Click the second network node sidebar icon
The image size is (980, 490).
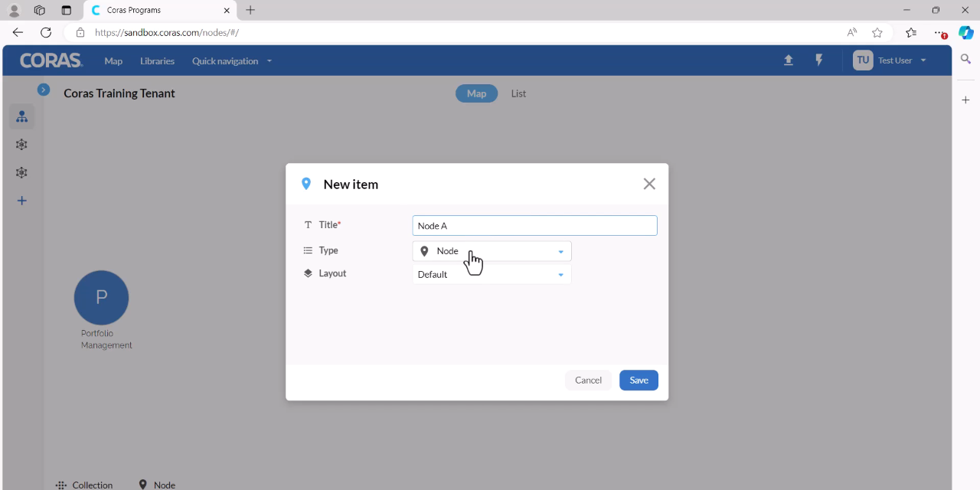pyautogui.click(x=21, y=173)
